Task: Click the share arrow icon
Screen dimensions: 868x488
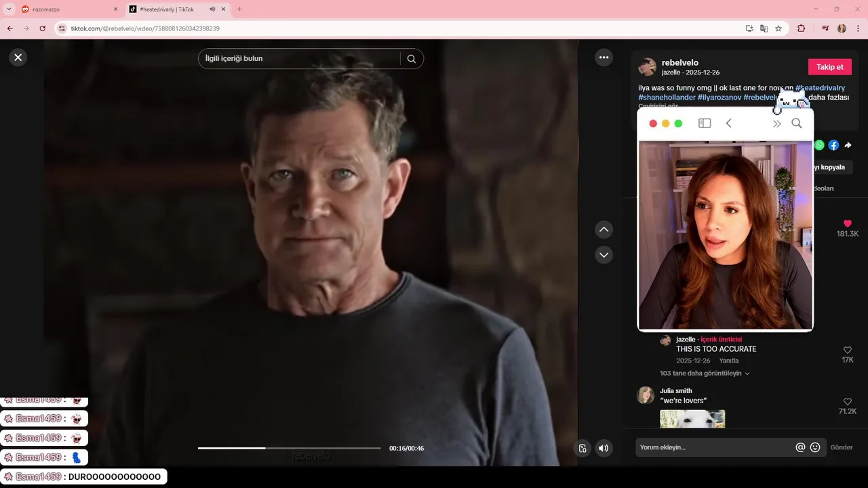Action: click(x=848, y=145)
